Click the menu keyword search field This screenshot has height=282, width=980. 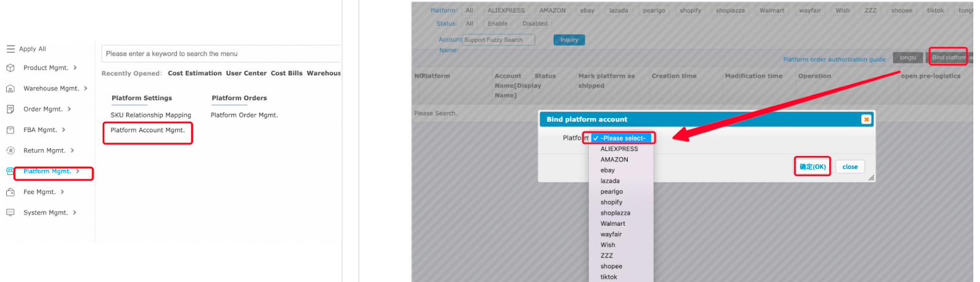[x=221, y=54]
